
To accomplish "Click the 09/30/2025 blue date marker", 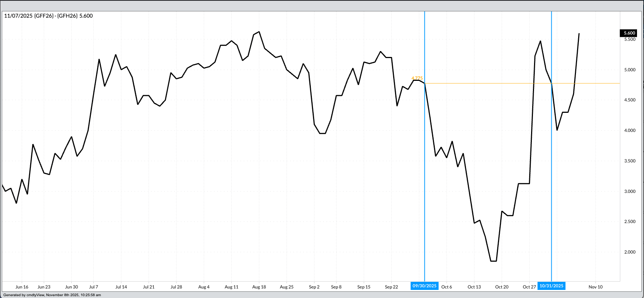I will tap(424, 286).
